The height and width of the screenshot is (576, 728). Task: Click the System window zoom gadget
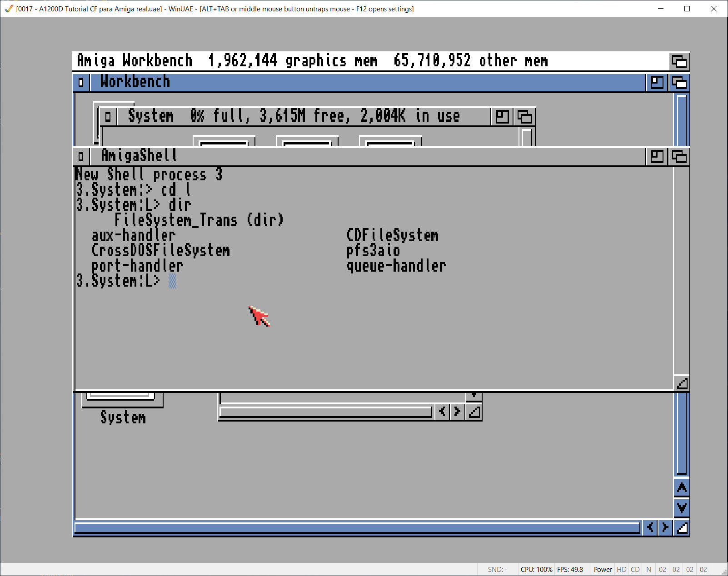[x=502, y=117]
